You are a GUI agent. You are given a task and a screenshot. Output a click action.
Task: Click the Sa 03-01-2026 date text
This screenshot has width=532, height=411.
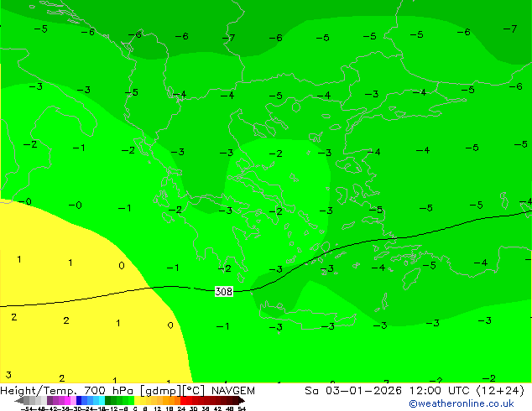pyautogui.click(x=353, y=391)
